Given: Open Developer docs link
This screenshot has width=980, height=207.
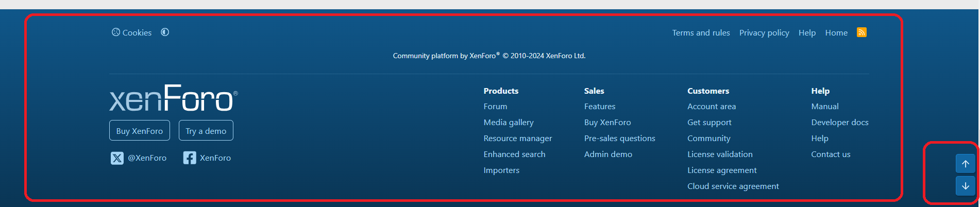Looking at the screenshot, I should point(840,122).
